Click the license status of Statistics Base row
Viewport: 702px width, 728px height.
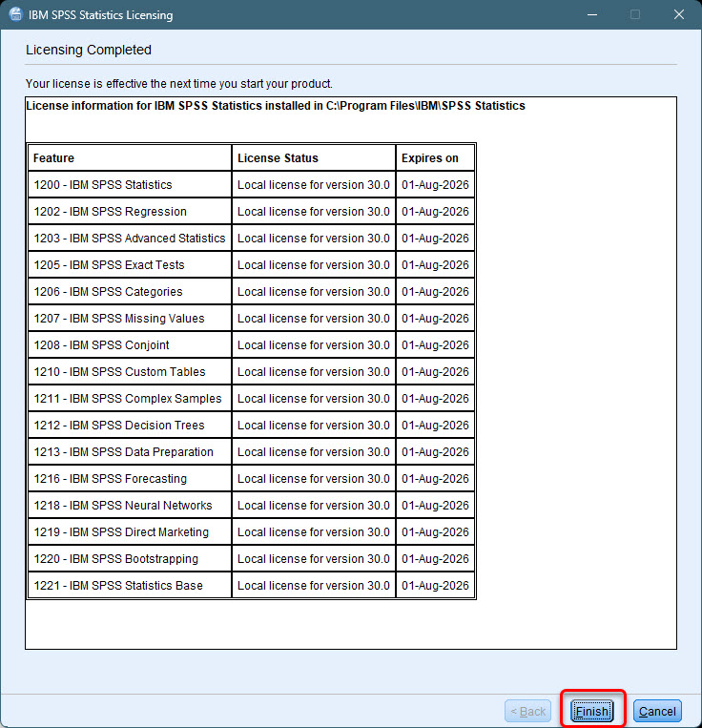314,585
